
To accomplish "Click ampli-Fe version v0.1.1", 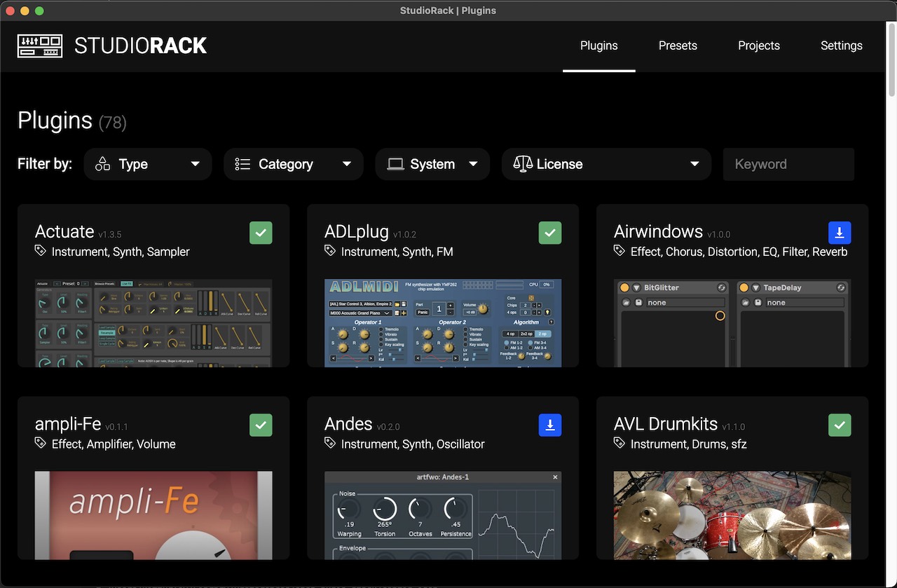I will tap(116, 427).
